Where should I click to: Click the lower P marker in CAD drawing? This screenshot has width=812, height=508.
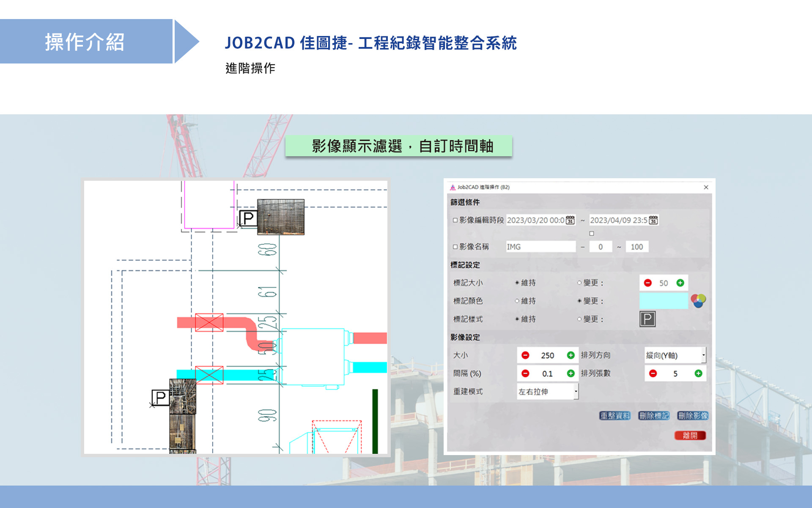pos(160,398)
